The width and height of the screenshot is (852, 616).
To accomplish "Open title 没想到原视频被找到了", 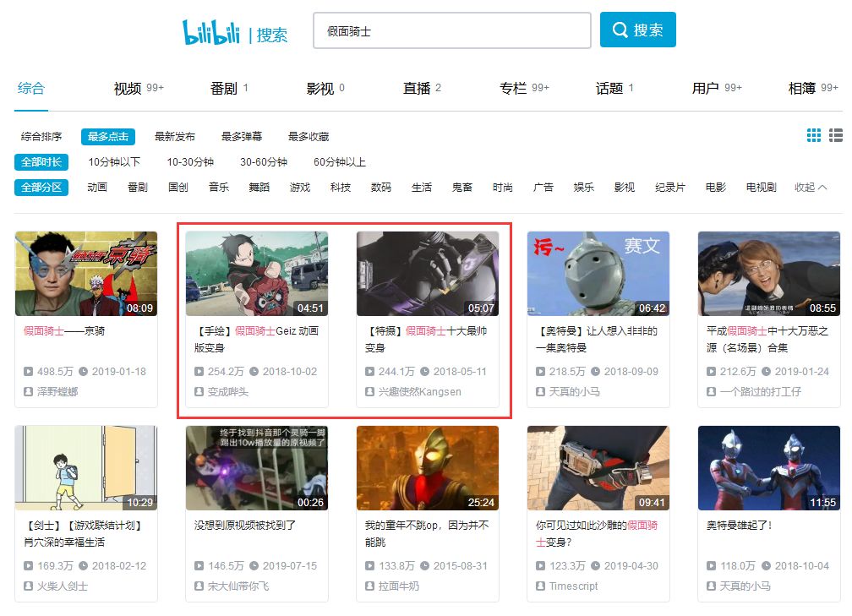I will coord(245,526).
